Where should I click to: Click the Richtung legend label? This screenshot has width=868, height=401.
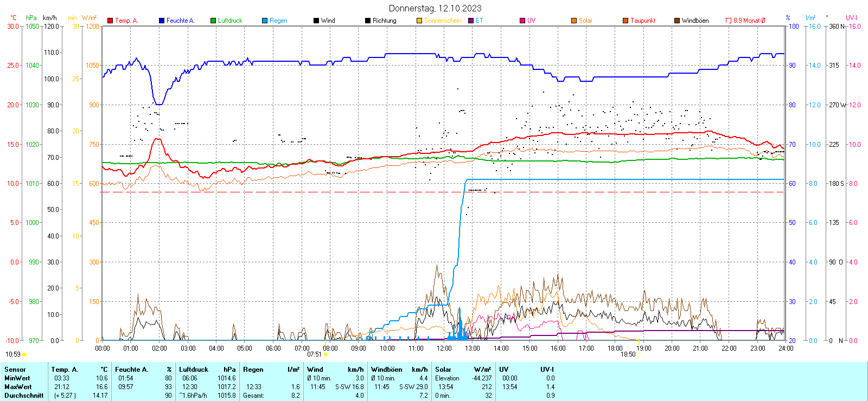point(384,21)
